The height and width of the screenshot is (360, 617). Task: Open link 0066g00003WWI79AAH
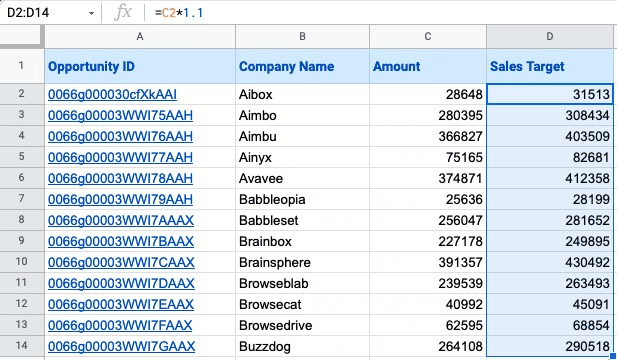click(120, 199)
